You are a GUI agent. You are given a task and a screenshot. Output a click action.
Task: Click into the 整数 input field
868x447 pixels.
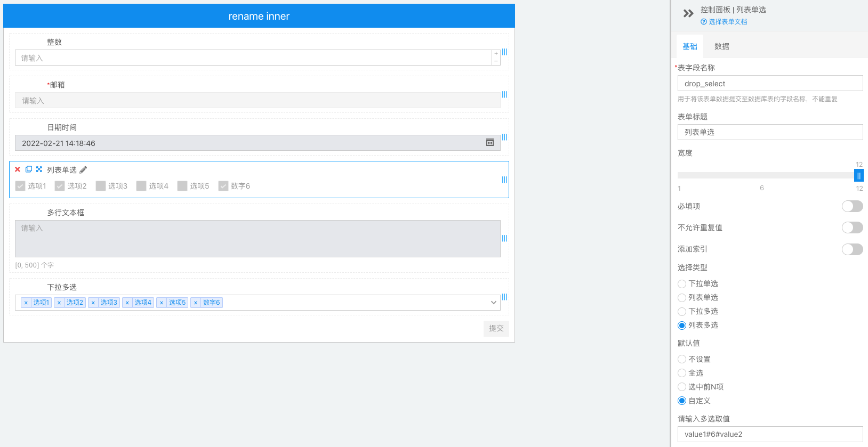(253, 58)
